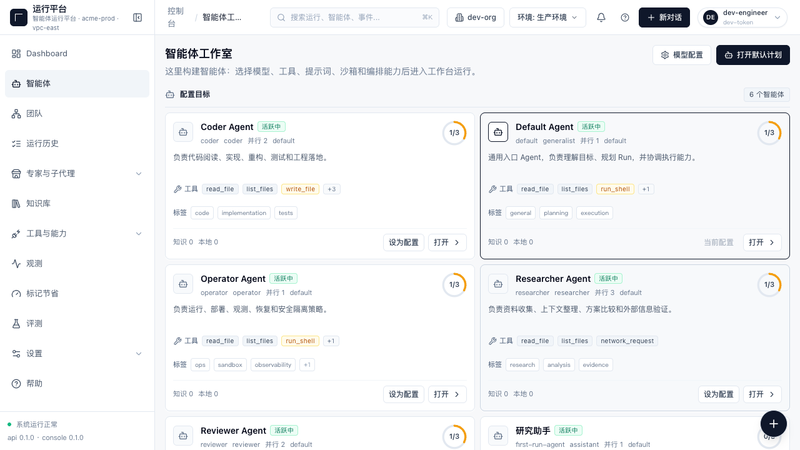The height and width of the screenshot is (450, 800).
Task: Click Coder Agent wrench tools icon
Action: 178,189
